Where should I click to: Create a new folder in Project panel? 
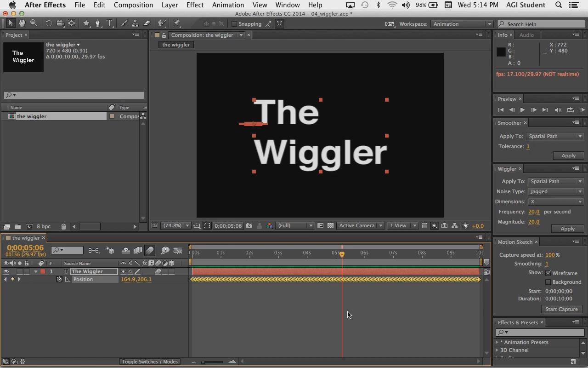point(17,226)
